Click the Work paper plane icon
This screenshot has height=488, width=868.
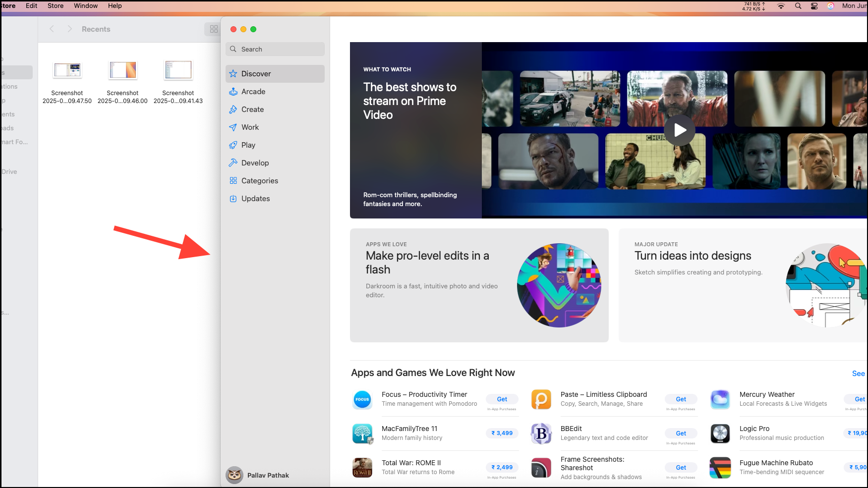point(233,127)
